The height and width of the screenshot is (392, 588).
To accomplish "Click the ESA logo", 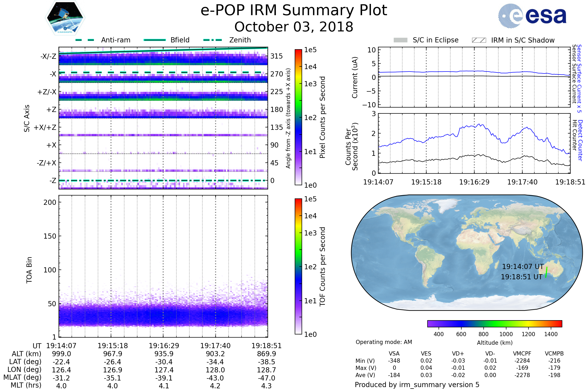I will [x=532, y=15].
